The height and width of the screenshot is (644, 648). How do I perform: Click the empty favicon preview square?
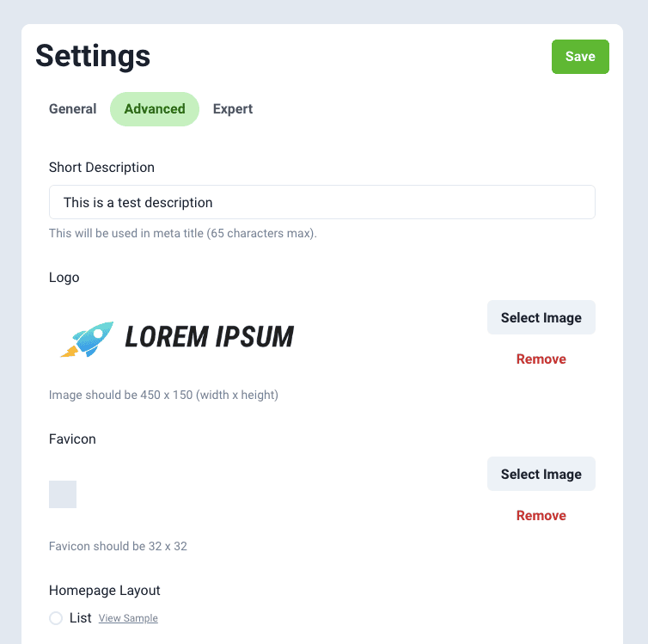pos(63,494)
